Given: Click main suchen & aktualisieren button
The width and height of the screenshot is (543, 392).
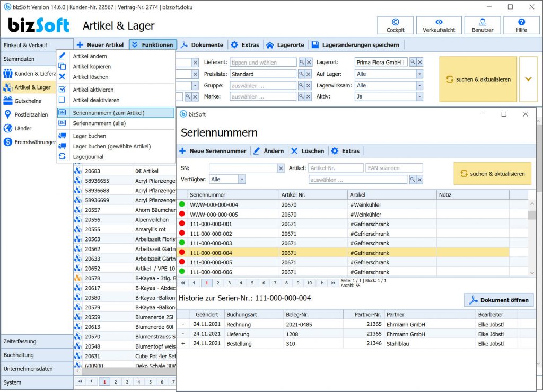Looking at the screenshot, I should (x=478, y=79).
